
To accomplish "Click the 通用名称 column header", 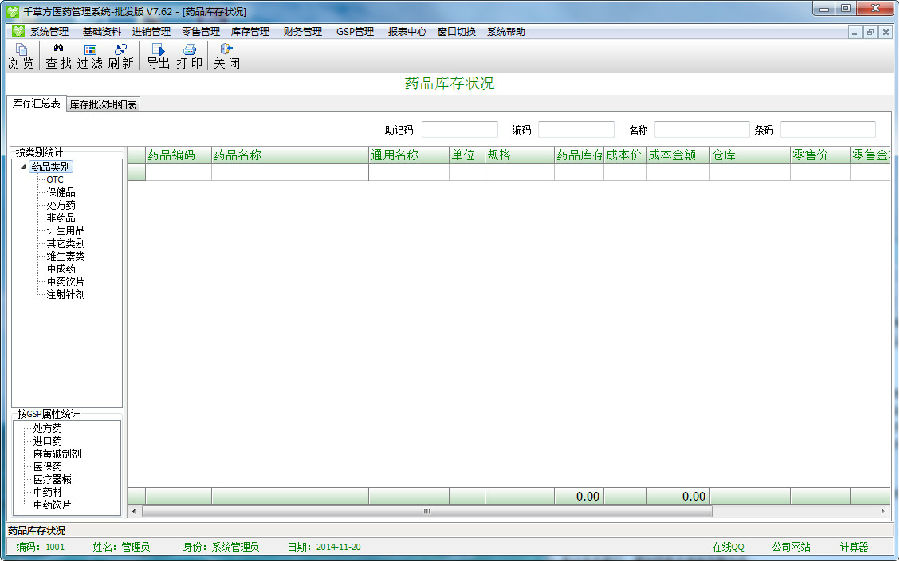I will (x=409, y=155).
